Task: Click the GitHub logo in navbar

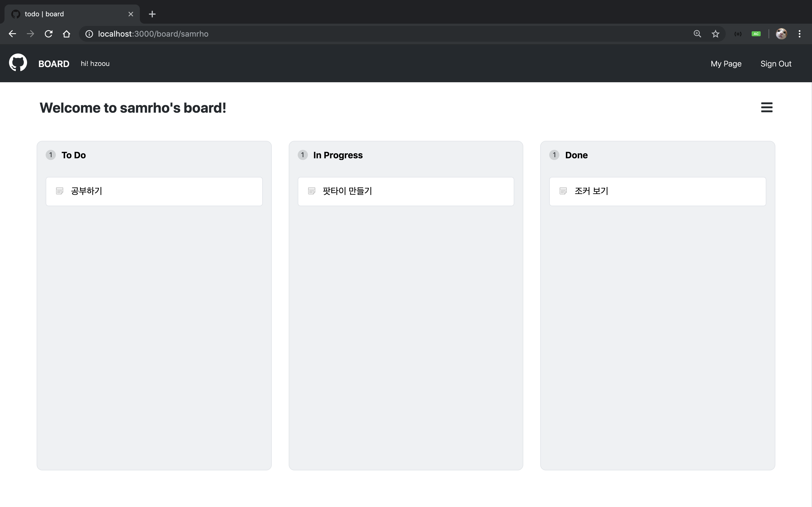Action: pyautogui.click(x=18, y=63)
